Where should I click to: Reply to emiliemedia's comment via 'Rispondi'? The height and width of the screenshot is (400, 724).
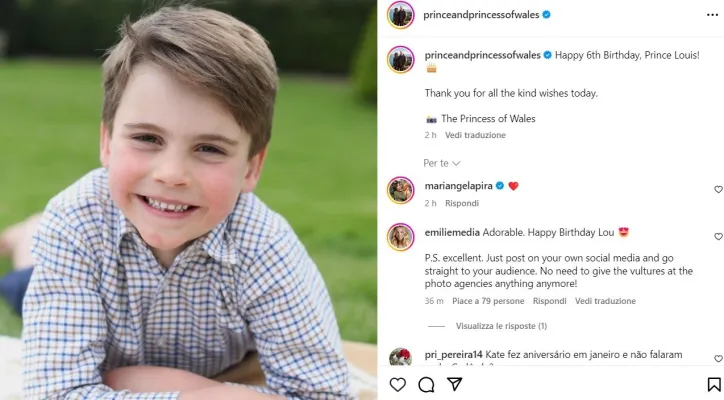pyautogui.click(x=549, y=301)
